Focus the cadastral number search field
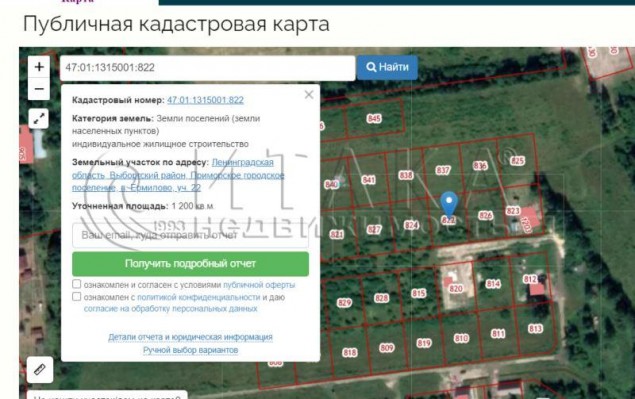This screenshot has width=635, height=399. point(208,68)
